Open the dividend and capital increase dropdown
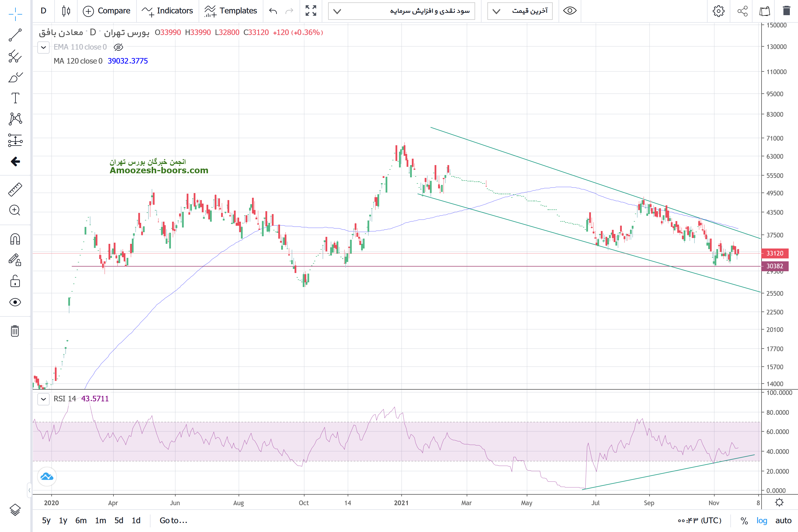Image resolution: width=798 pixels, height=532 pixels. [401, 11]
